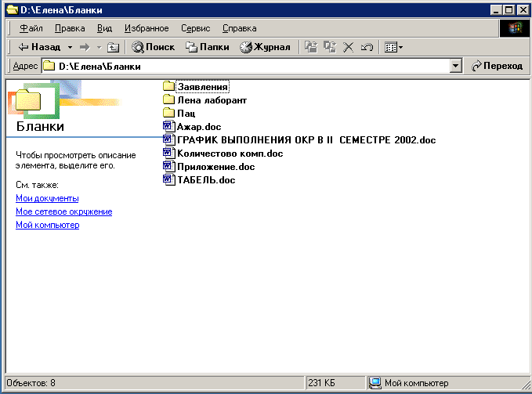The width and height of the screenshot is (532, 394).
Task: Click the address bar folder icon
Action: coord(49,66)
